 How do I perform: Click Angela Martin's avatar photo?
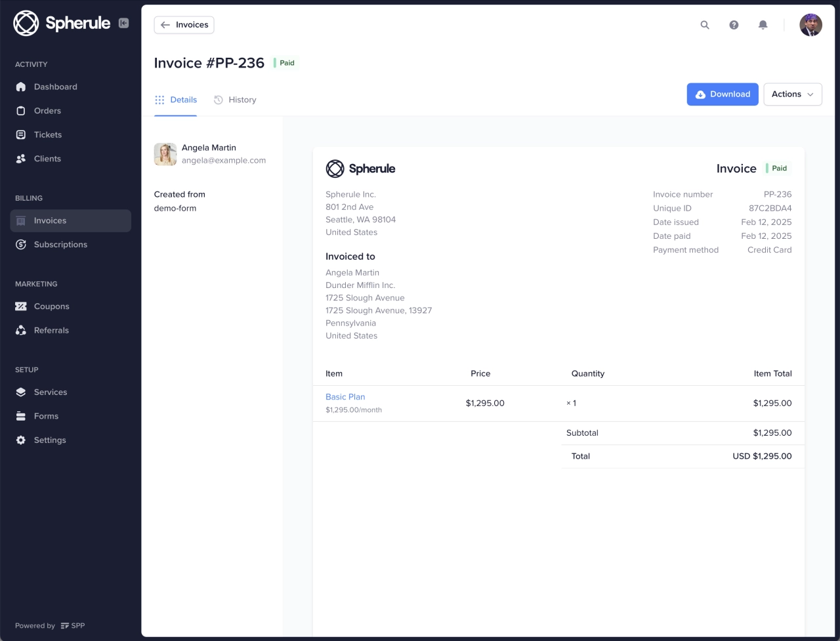pos(165,154)
